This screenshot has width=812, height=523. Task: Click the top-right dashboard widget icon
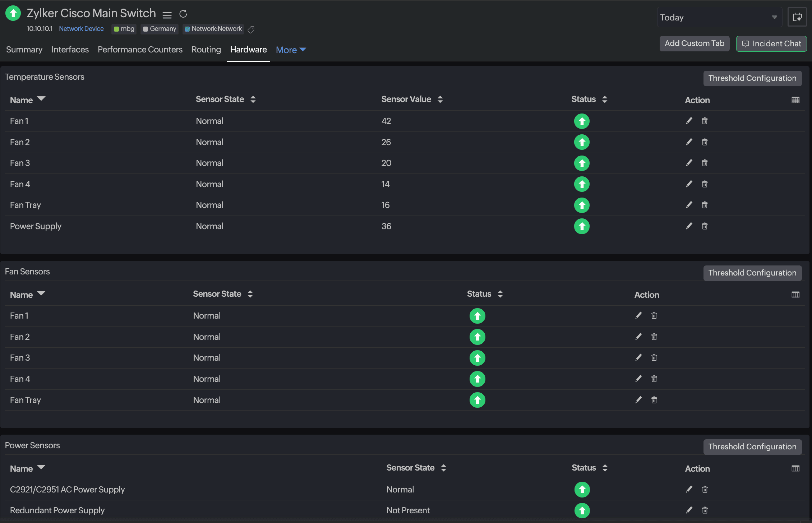click(x=797, y=17)
